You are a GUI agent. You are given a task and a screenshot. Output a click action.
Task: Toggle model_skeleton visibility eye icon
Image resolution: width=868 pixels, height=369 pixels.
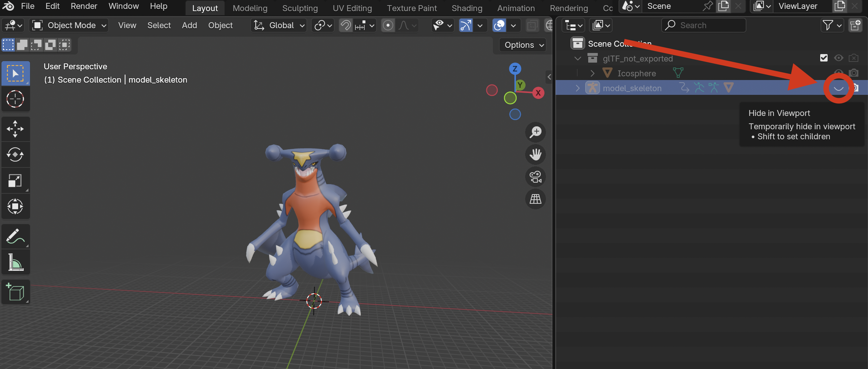click(838, 88)
